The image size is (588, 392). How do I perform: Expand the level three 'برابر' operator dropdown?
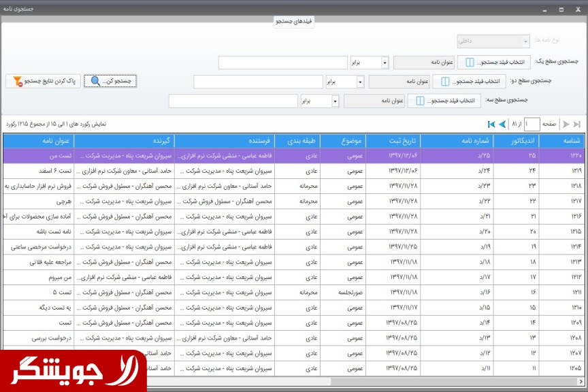point(335,101)
